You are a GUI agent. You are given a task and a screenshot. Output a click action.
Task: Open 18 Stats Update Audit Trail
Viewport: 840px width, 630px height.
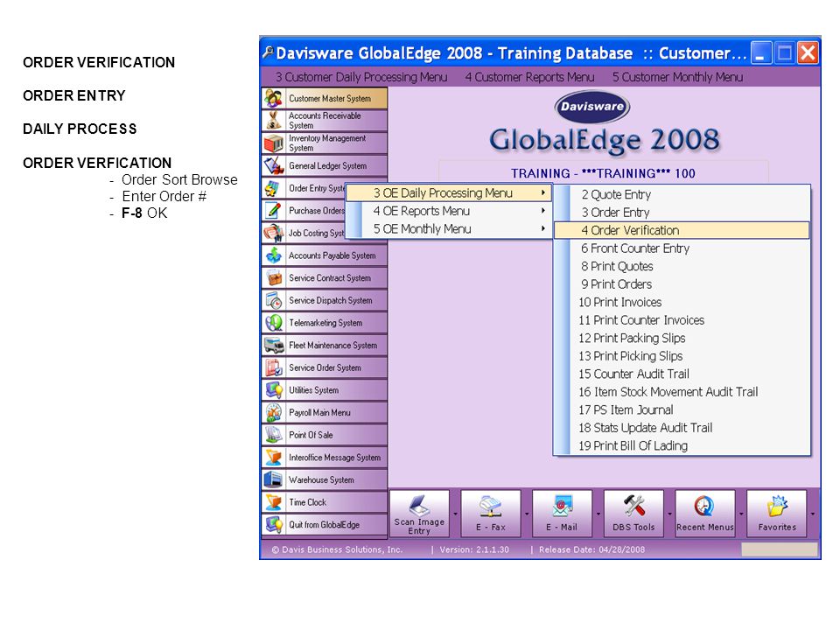(x=682, y=428)
